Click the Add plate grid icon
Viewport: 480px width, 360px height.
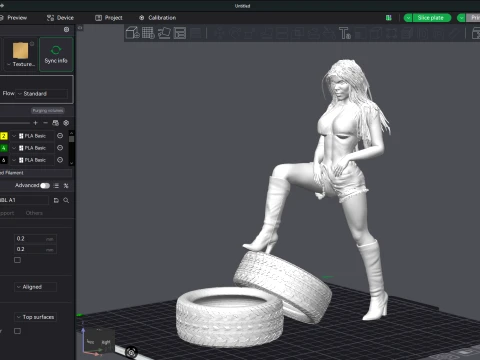click(148, 33)
